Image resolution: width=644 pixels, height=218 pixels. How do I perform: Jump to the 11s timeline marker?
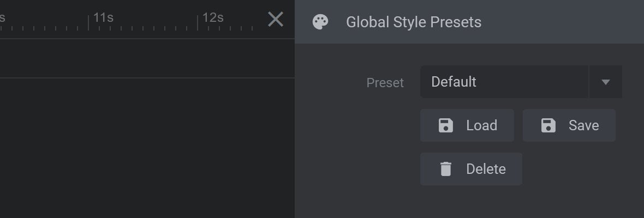103,17
